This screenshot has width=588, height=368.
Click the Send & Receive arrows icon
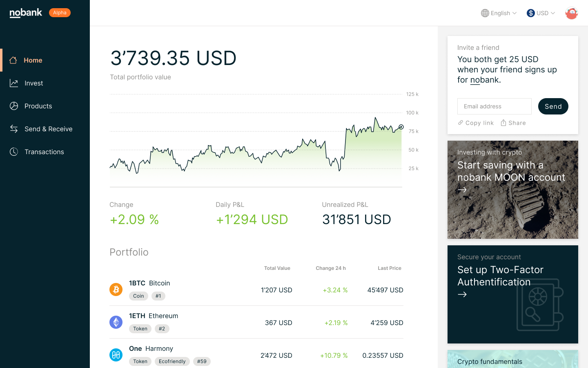(14, 129)
